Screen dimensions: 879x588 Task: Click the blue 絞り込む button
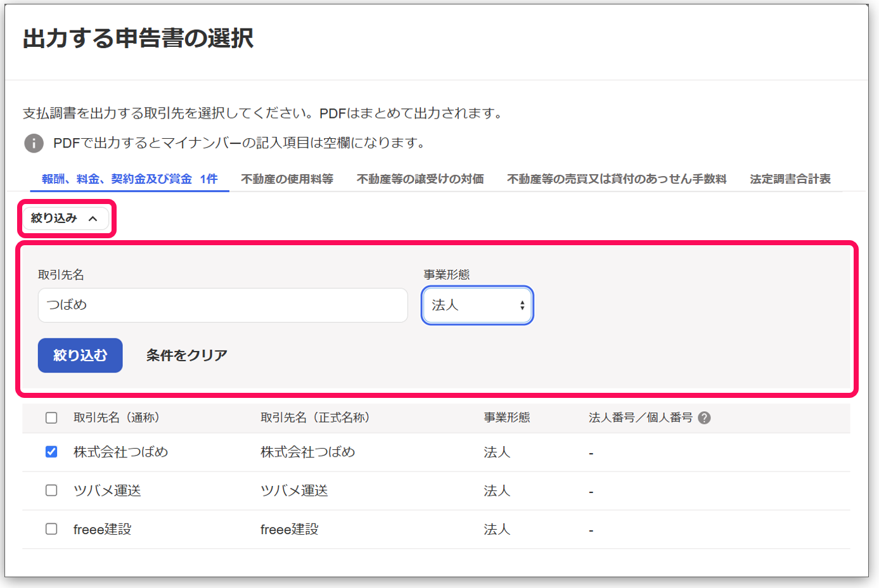pos(80,355)
